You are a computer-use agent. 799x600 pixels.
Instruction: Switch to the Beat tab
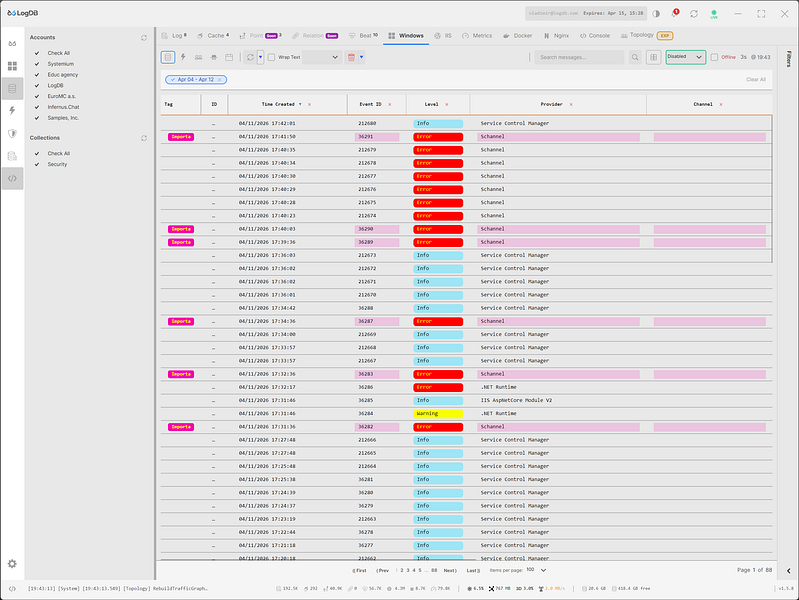[x=363, y=36]
